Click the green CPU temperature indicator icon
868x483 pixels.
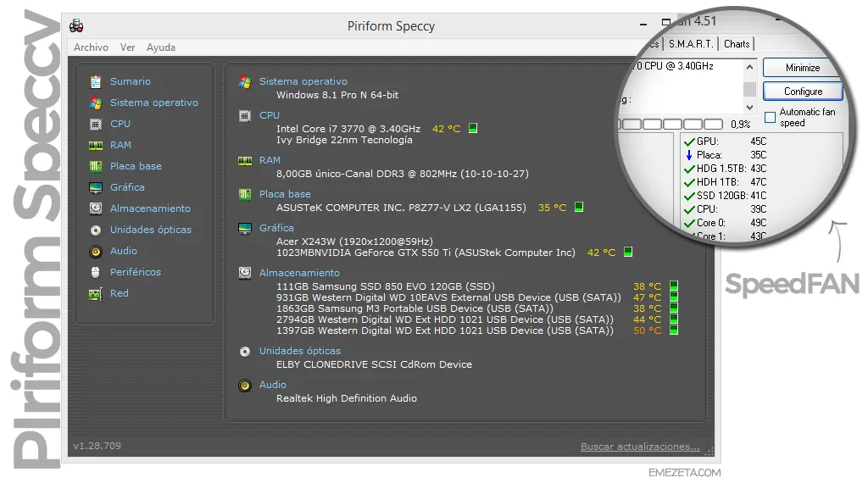[473, 129]
